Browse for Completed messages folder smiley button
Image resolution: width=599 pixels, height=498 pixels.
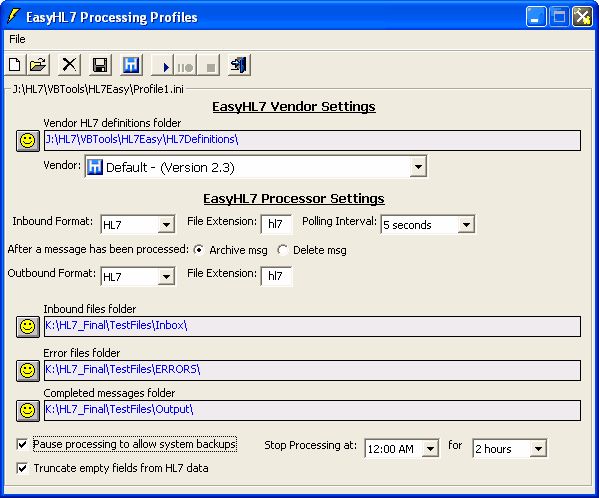pyautogui.click(x=28, y=411)
